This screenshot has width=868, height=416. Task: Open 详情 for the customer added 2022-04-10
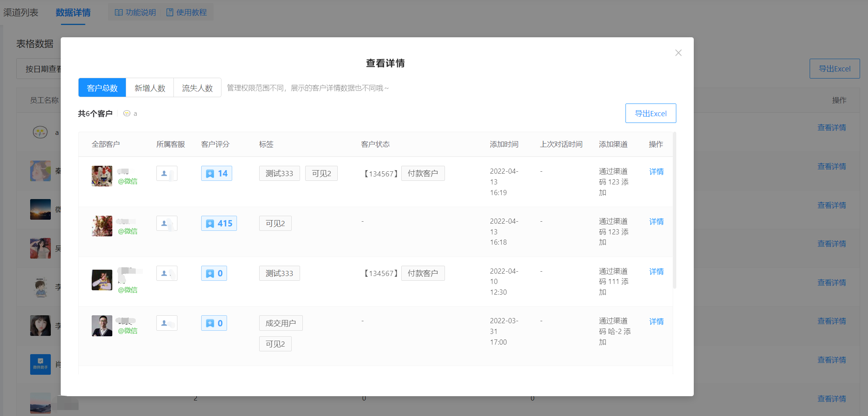pyautogui.click(x=656, y=271)
